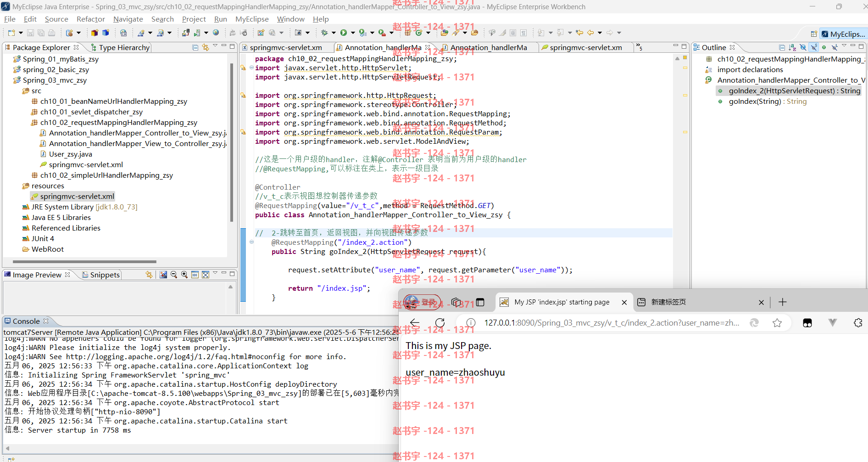The height and width of the screenshot is (462, 868).
Task: Click the green Run button icon
Action: 343,33
